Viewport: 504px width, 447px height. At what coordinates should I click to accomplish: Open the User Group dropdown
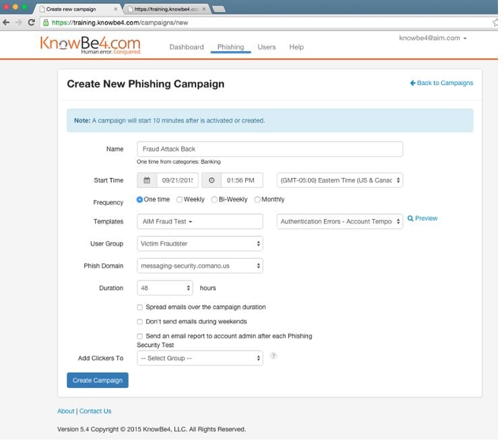coord(199,243)
